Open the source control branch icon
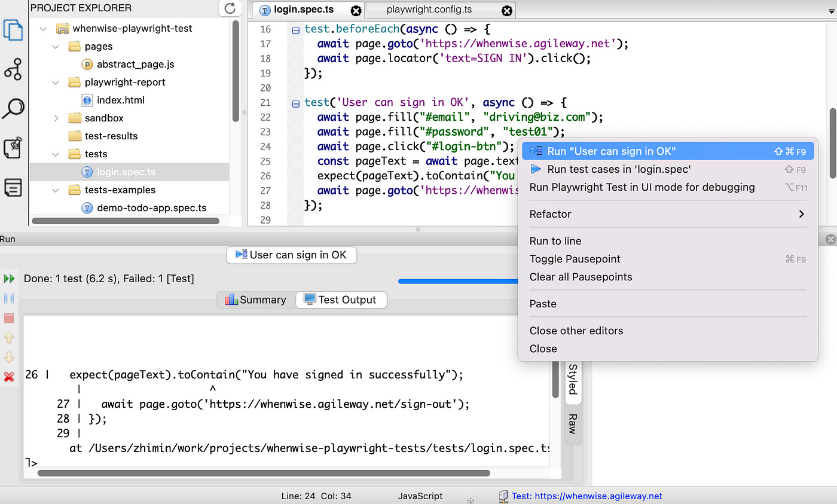 point(13,69)
